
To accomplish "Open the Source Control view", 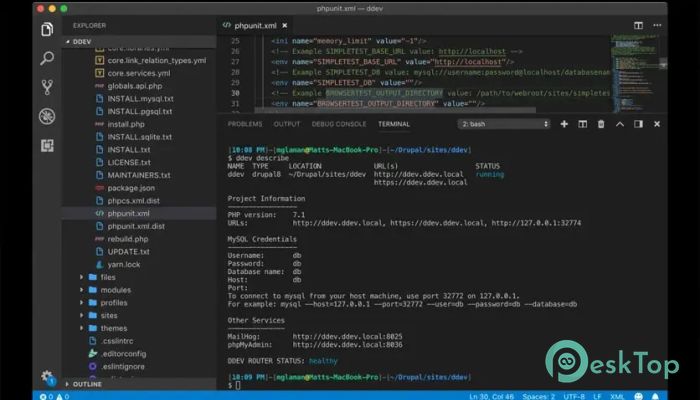I will click(47, 87).
